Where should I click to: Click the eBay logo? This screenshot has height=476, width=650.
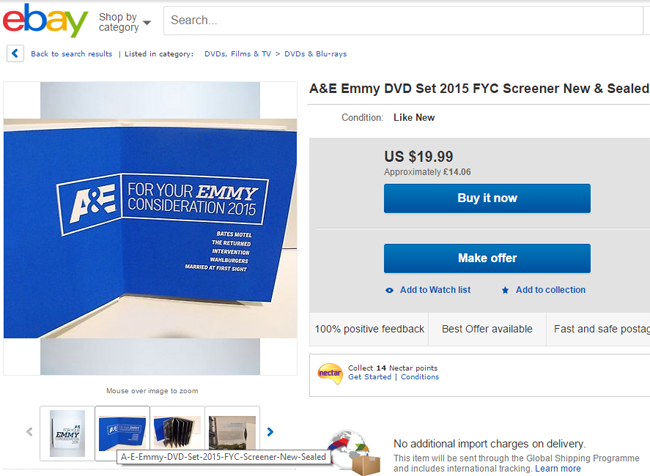coord(45,21)
